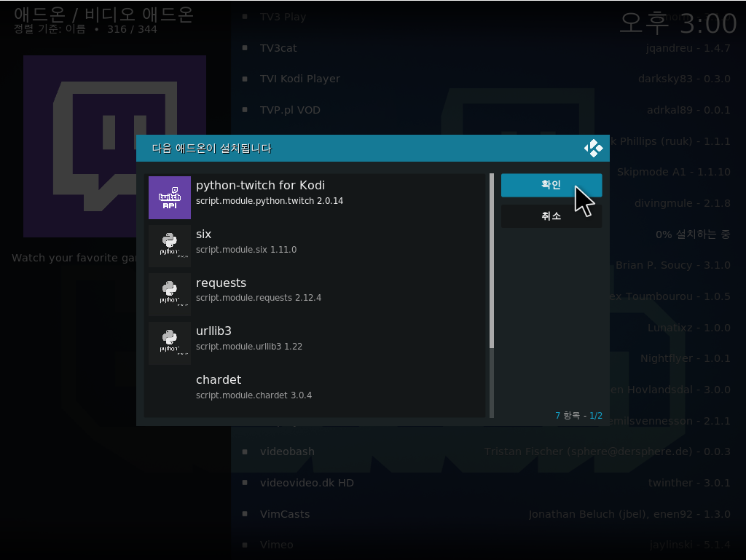
Task: Click the dependency list scrollbar
Action: pos(492,295)
